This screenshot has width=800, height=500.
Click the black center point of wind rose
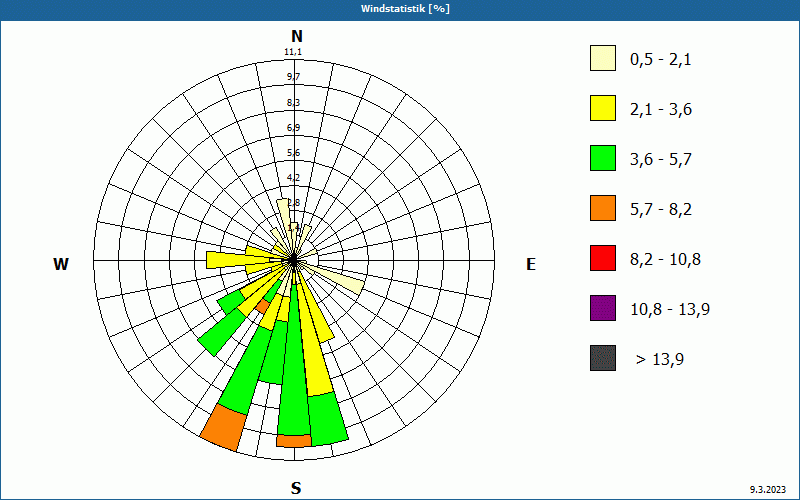[293, 261]
